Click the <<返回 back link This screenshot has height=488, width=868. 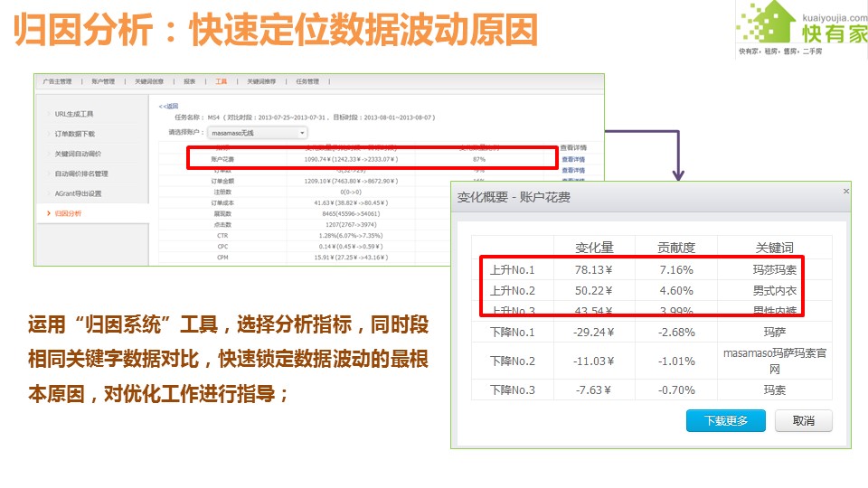(168, 106)
